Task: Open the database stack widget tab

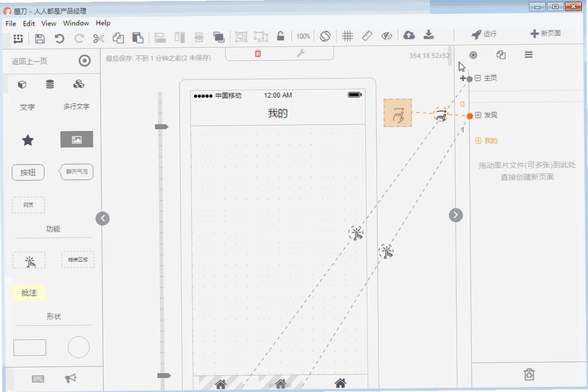Action: click(x=50, y=84)
